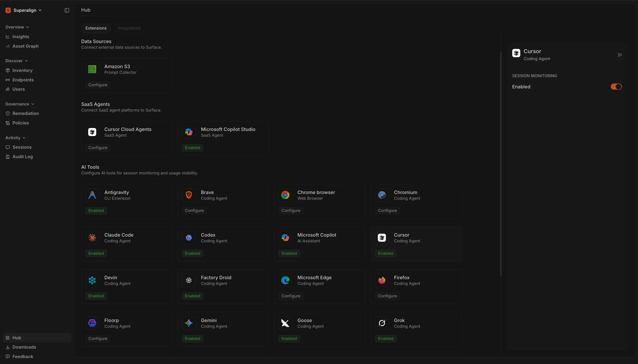Click Configure on the Firefox card
The width and height of the screenshot is (638, 364).
[x=387, y=296]
